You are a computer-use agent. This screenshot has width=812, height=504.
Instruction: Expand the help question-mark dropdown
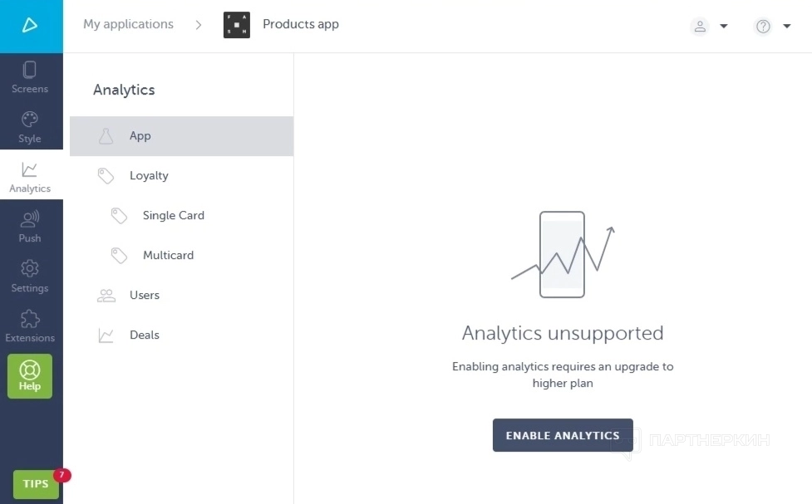(772, 27)
